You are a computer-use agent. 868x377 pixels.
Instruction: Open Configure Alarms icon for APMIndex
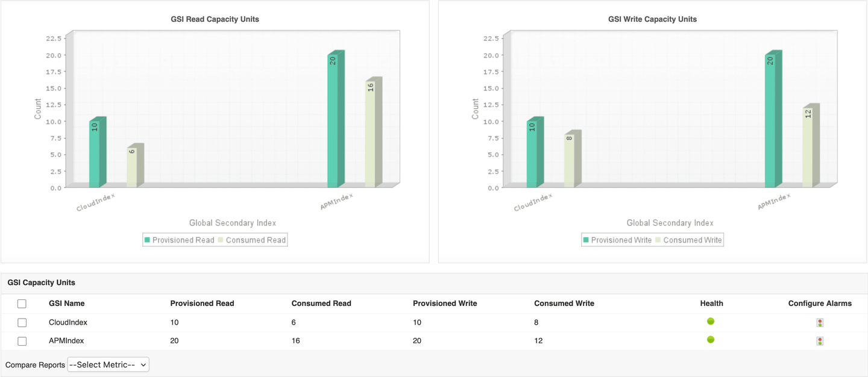[820, 341]
